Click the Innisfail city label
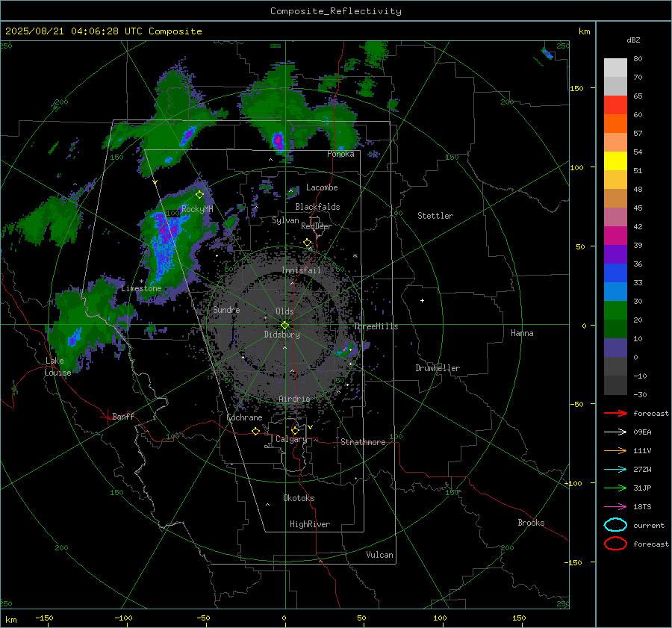Screen dimensions: 672x628 click(x=301, y=270)
